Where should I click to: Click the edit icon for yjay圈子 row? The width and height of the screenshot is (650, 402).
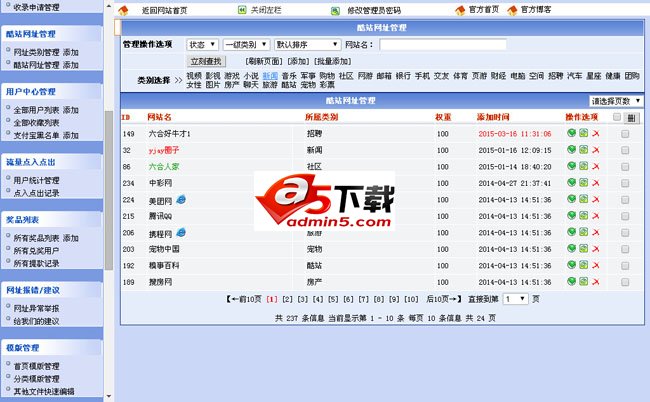pos(584,150)
